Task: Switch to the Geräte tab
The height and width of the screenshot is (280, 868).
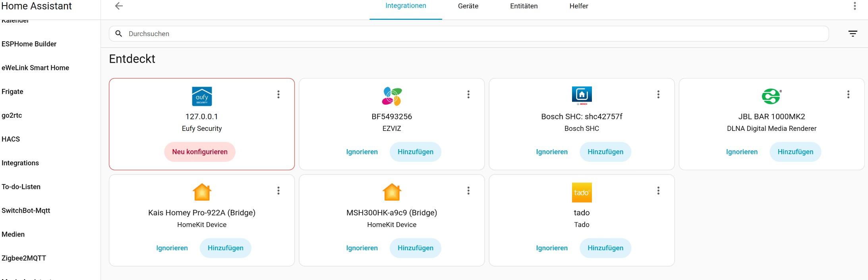Action: point(468,6)
